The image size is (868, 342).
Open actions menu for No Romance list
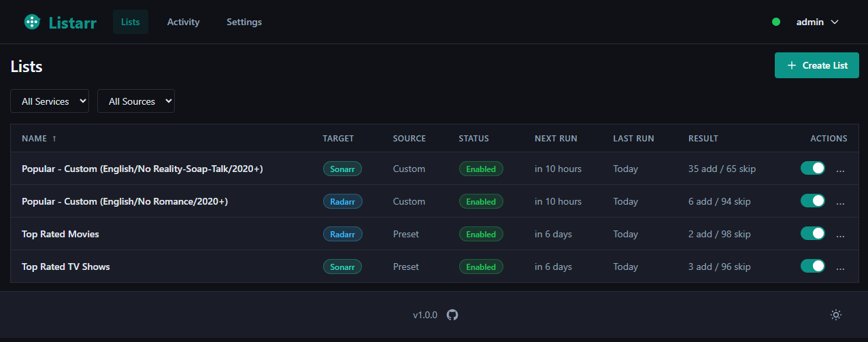(840, 202)
